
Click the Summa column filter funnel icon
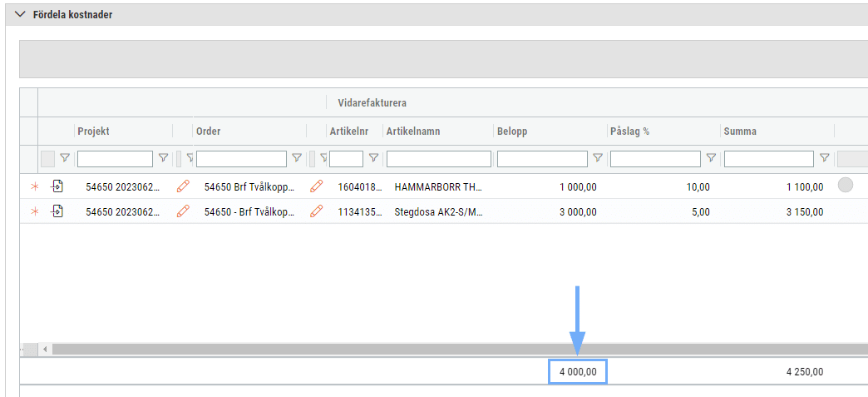point(824,159)
